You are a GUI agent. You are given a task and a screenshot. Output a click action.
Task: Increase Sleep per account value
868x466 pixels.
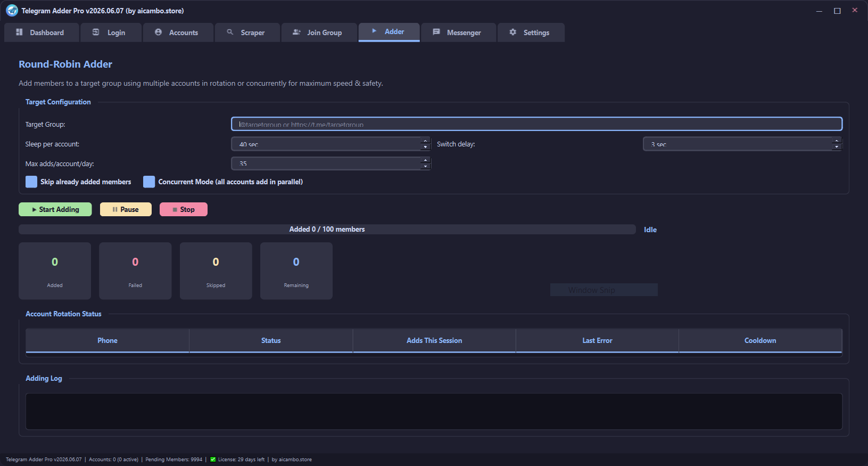[x=425, y=141]
